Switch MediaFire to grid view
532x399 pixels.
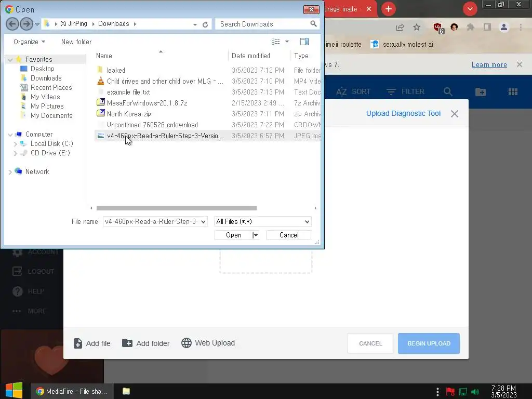513,91
